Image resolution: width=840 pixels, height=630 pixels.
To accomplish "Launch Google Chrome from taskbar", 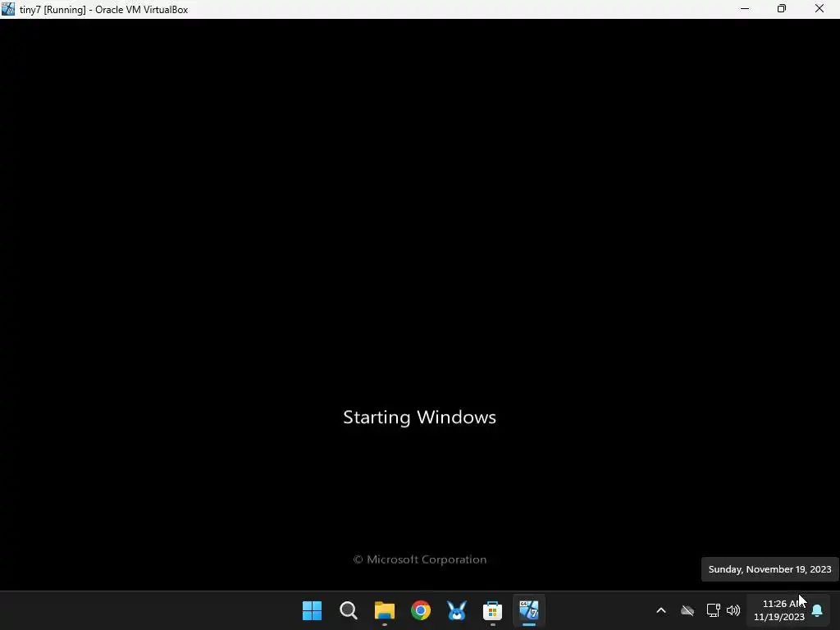I will (421, 610).
